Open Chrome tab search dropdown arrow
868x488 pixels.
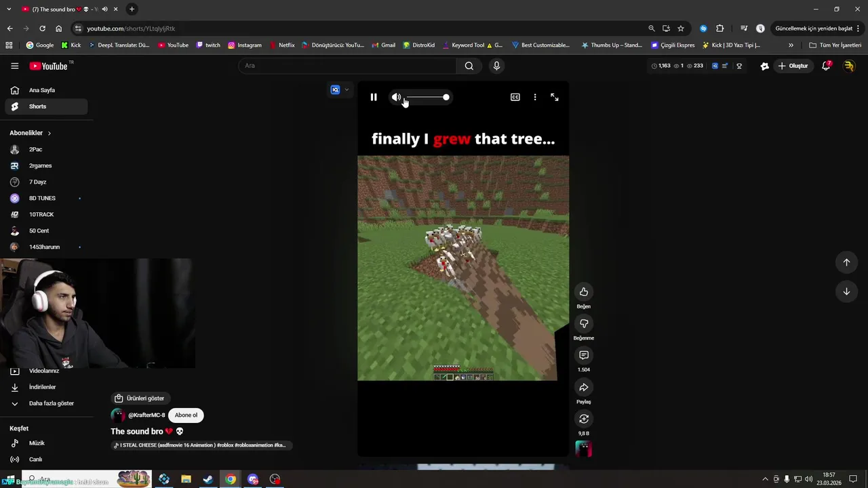(x=9, y=9)
